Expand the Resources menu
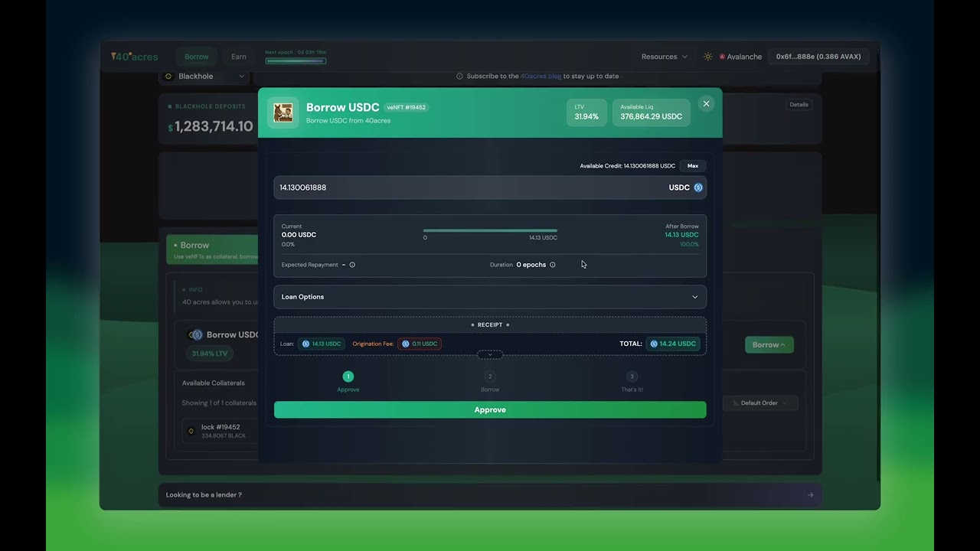980x551 pixels. tap(665, 57)
